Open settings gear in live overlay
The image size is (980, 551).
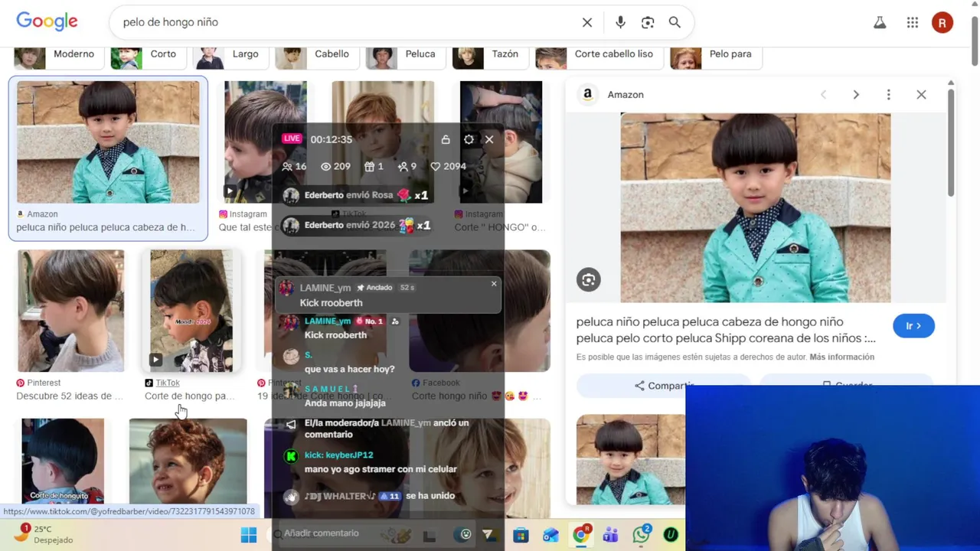click(469, 139)
